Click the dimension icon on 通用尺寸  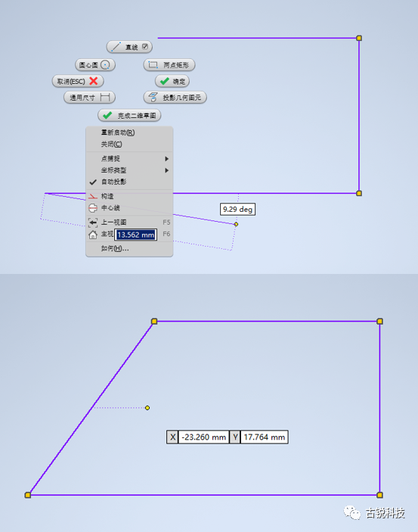[x=105, y=98]
